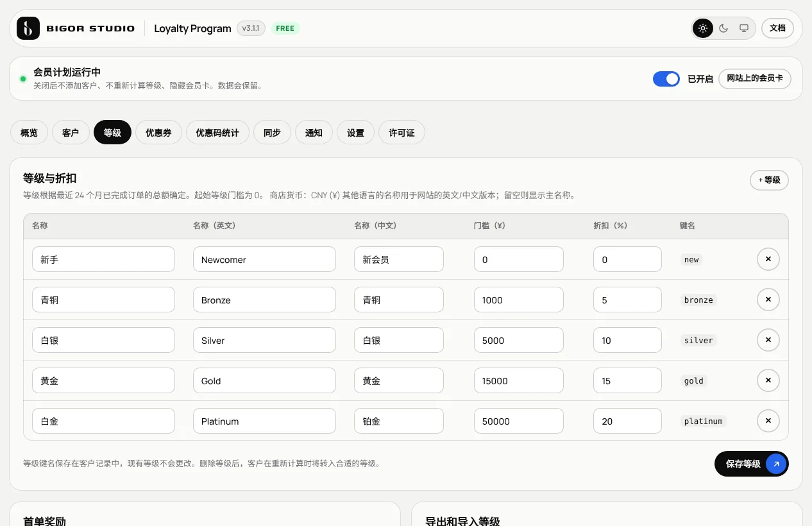The image size is (812, 526).
Task: Open the 概览 tab
Action: coord(29,133)
